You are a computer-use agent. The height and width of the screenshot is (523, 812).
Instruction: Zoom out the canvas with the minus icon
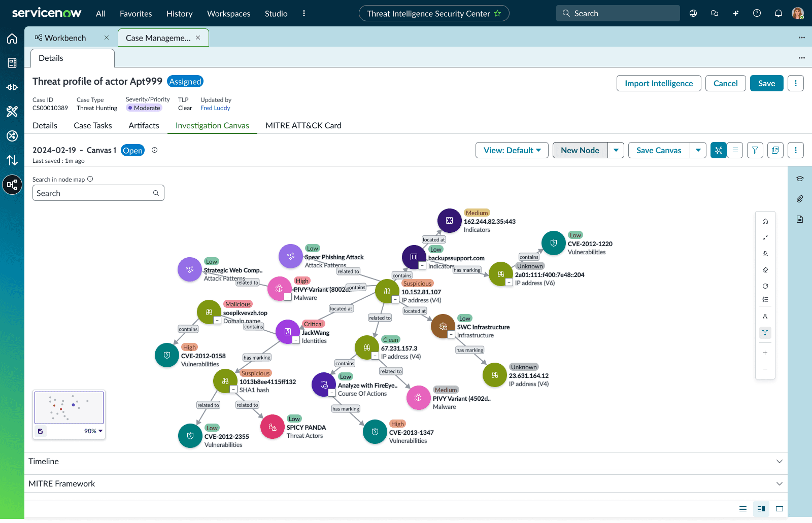(x=765, y=369)
